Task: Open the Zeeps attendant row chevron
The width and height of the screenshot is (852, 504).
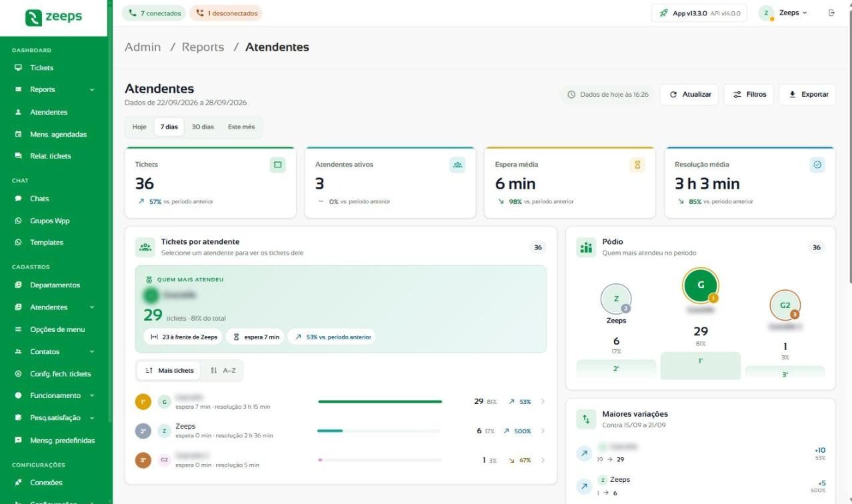Action: pos(543,431)
